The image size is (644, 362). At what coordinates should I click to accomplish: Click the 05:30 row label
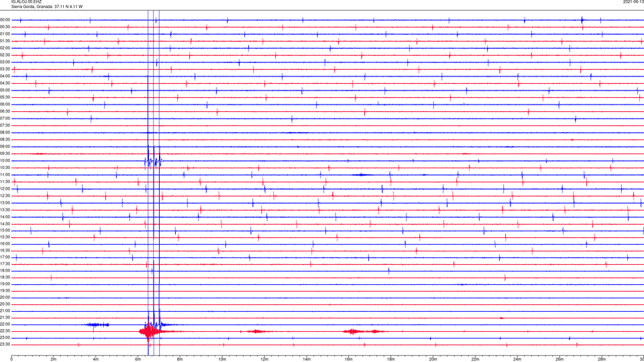[5, 97]
